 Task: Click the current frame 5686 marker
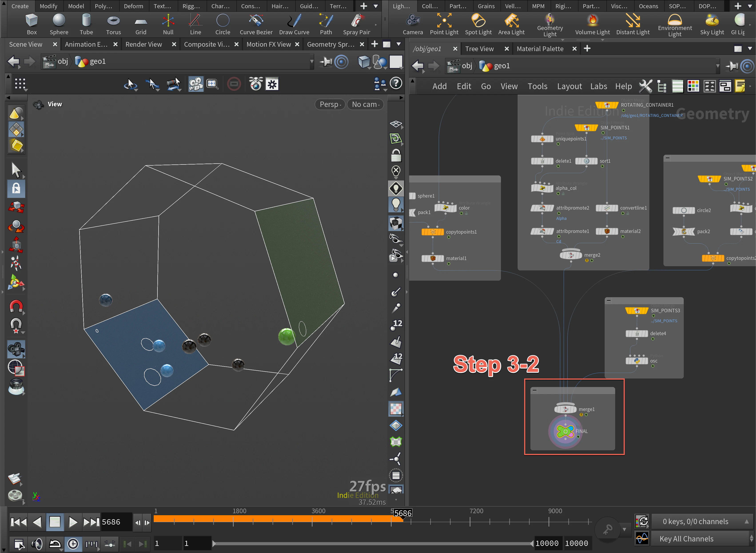point(403,513)
